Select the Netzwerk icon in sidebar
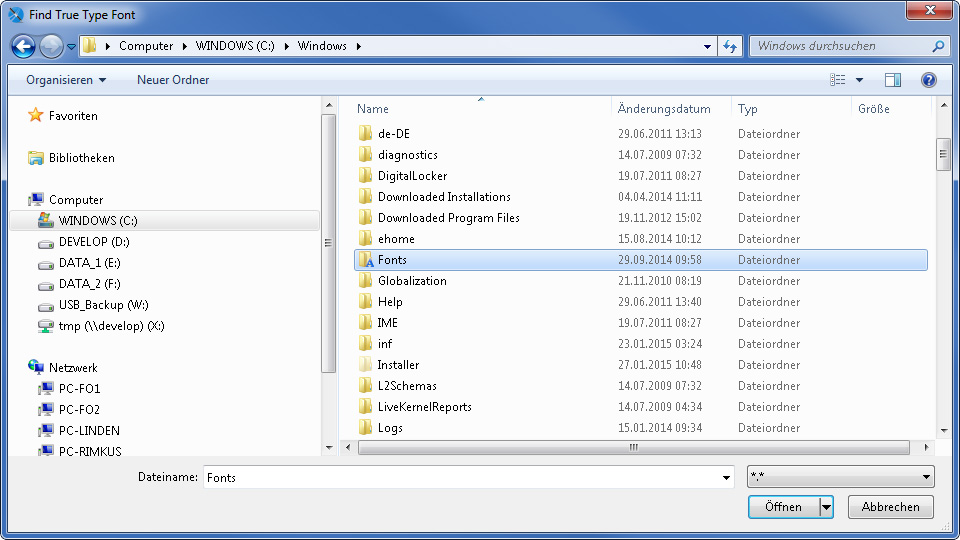The image size is (960, 540). click(36, 368)
